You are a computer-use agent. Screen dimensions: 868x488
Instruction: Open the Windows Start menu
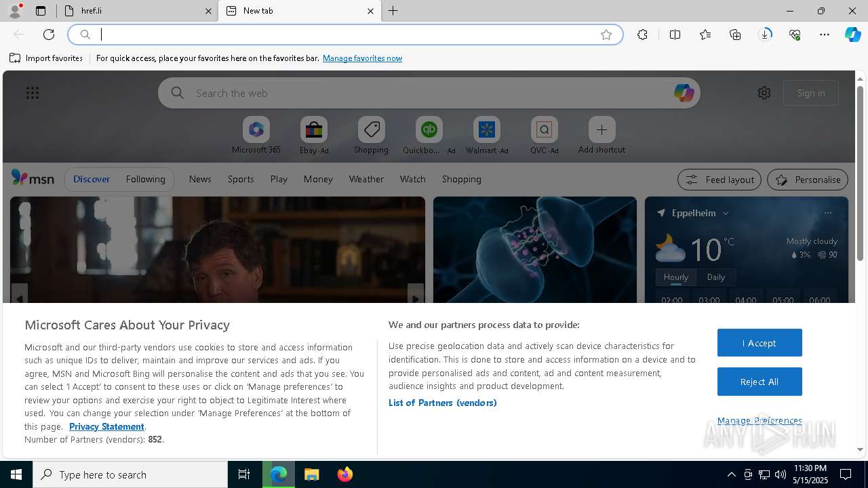(16, 474)
